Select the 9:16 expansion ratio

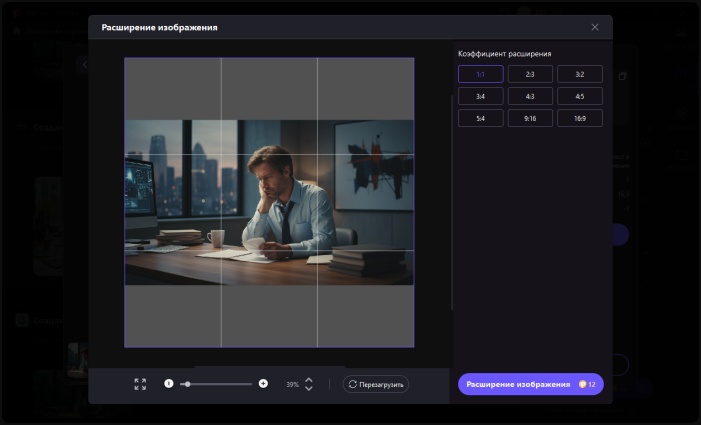tap(530, 118)
